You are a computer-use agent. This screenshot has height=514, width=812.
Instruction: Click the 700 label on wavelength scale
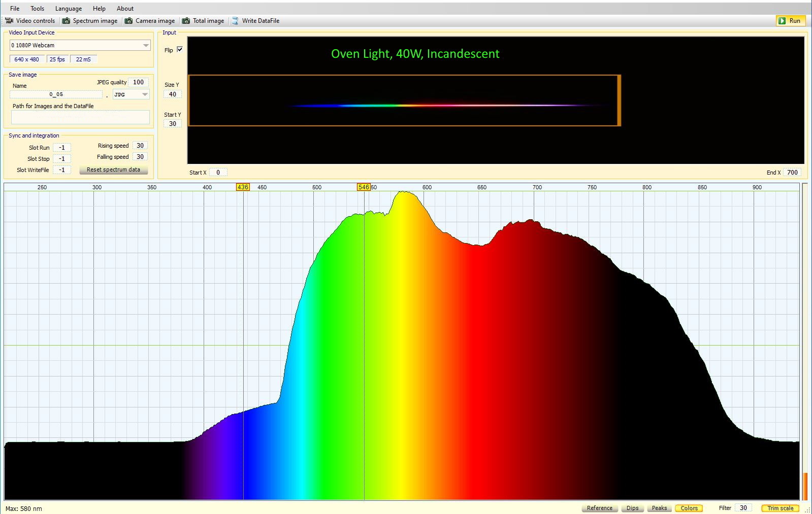click(537, 187)
